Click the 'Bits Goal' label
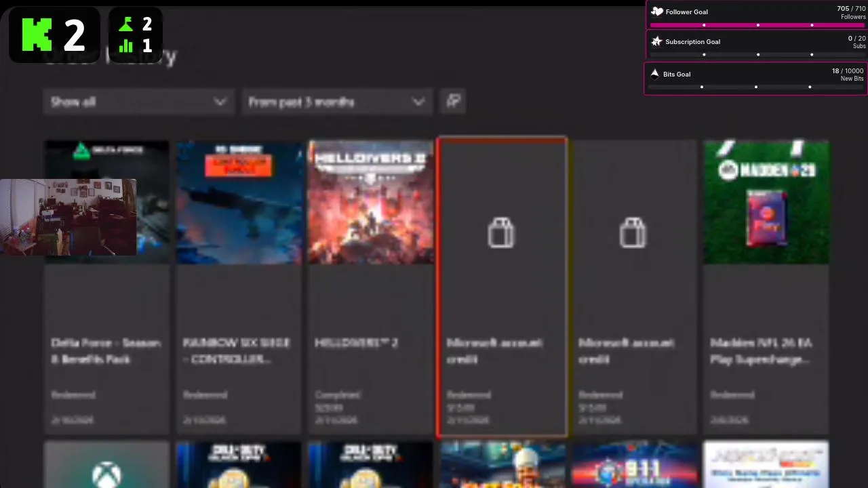This screenshot has height=488, width=868. point(677,75)
